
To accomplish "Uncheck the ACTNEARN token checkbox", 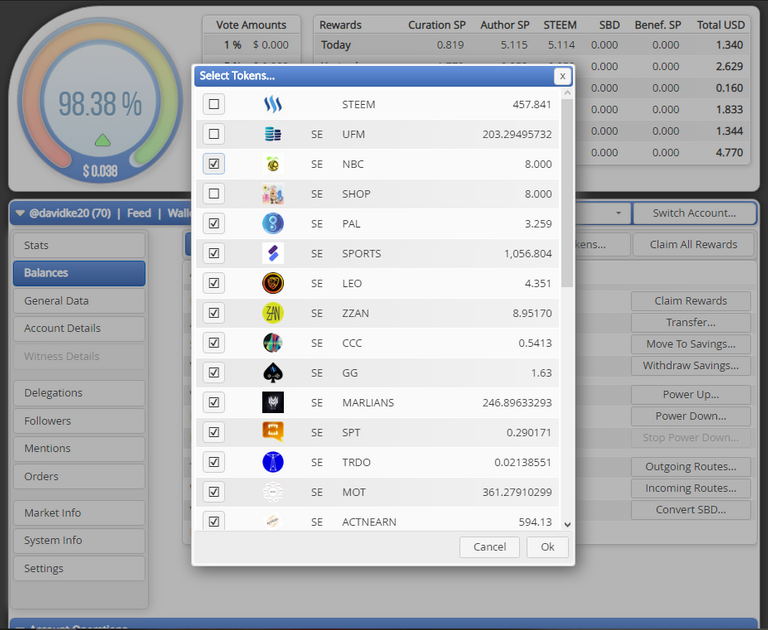I will coord(214,521).
